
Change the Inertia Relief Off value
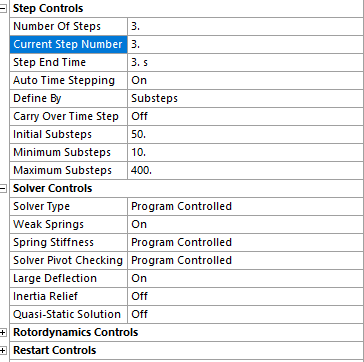click(246, 297)
